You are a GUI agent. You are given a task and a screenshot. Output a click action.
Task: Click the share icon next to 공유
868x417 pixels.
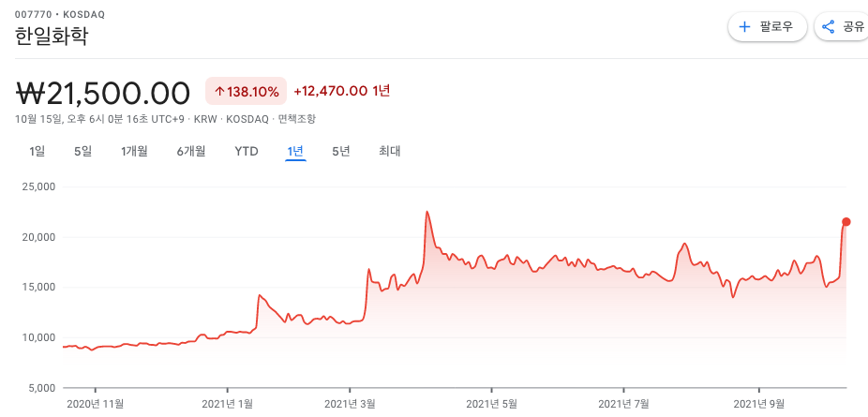828,26
